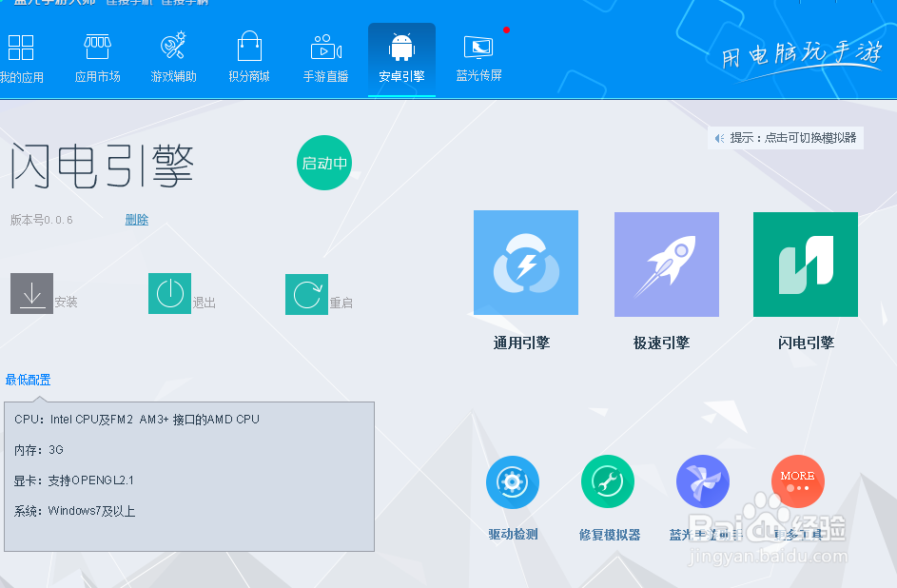897x588 pixels.
Task: Click the 重启 restart refresh icon
Action: coord(307,295)
